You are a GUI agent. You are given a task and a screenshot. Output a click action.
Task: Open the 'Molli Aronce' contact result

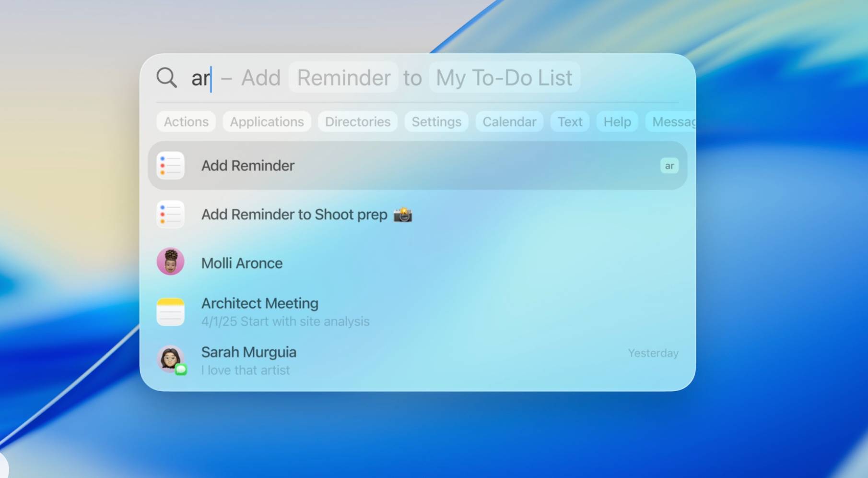[417, 263]
